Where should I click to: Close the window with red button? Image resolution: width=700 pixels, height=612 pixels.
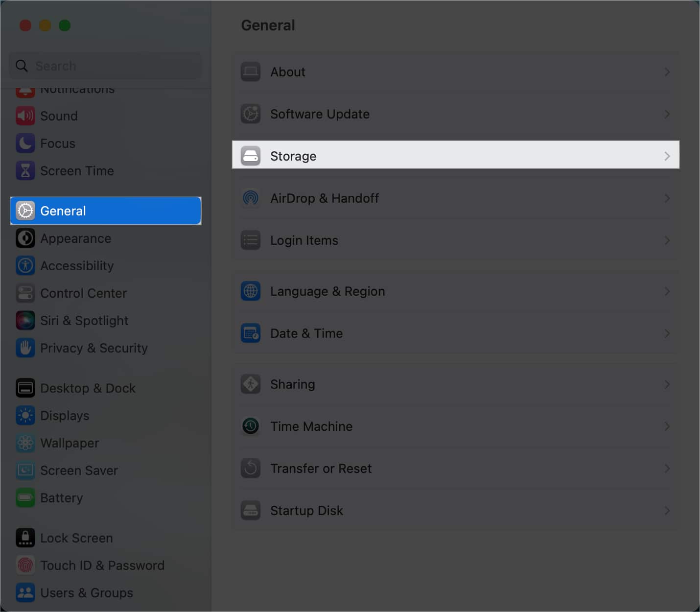25,25
